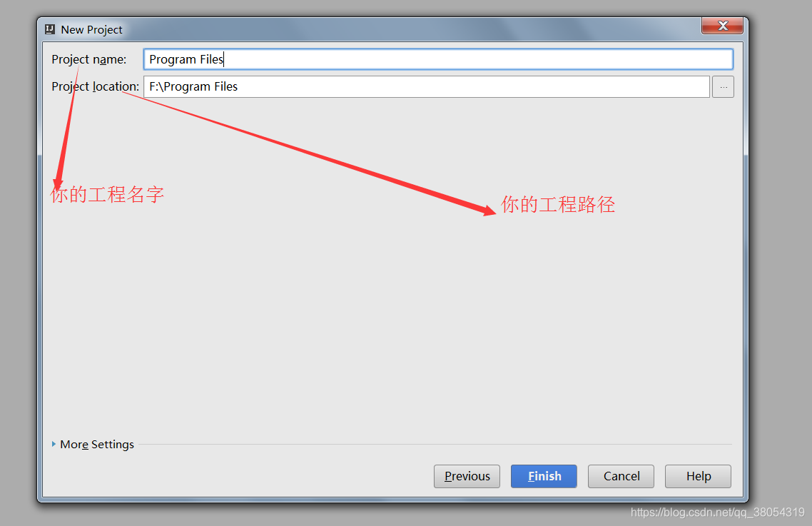Click the red annotation '你的工程名字'
812x526 pixels.
[107, 195]
